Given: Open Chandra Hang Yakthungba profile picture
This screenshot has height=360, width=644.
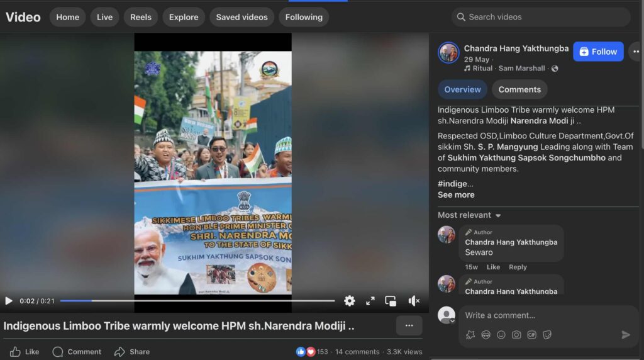Looking at the screenshot, I should tap(448, 53).
